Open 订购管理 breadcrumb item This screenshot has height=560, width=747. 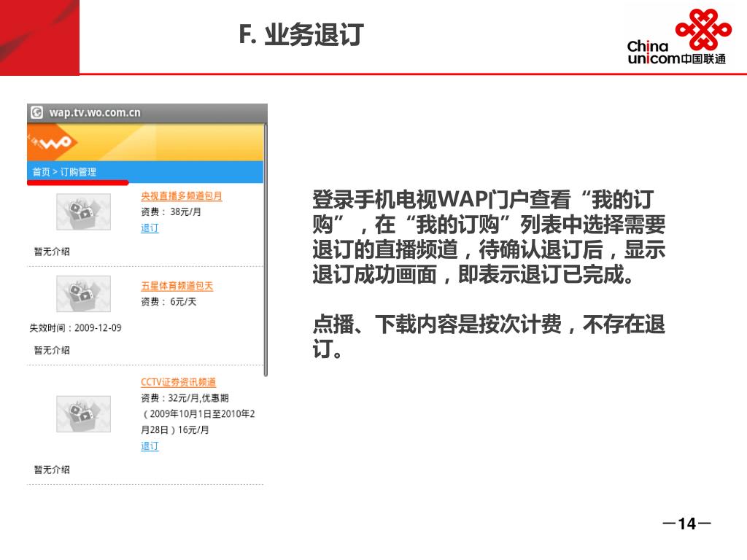(78, 172)
